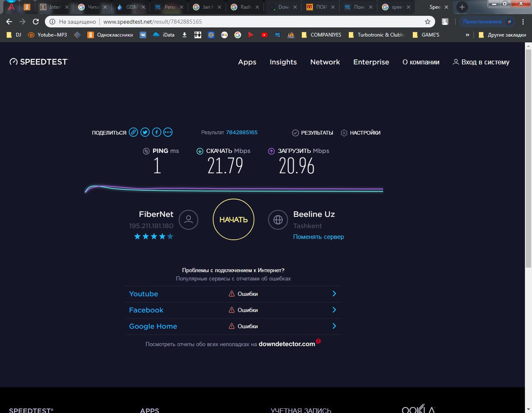Image resolution: width=532 pixels, height=413 pixels.
Task: Click the Speedtest logo
Action: (x=38, y=62)
